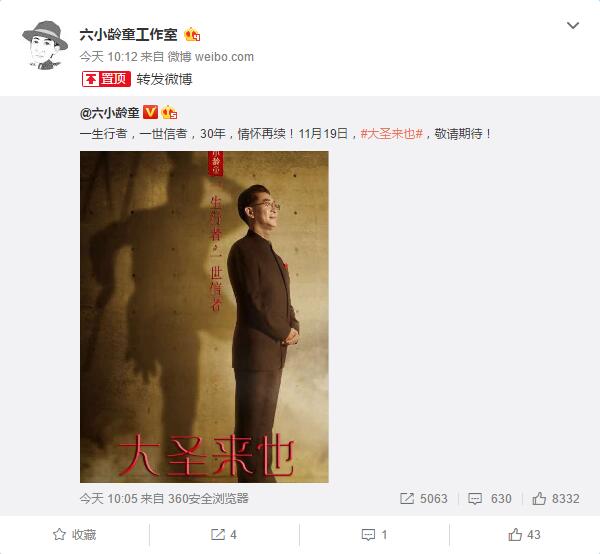Repost using the share button showing 4

click(224, 534)
